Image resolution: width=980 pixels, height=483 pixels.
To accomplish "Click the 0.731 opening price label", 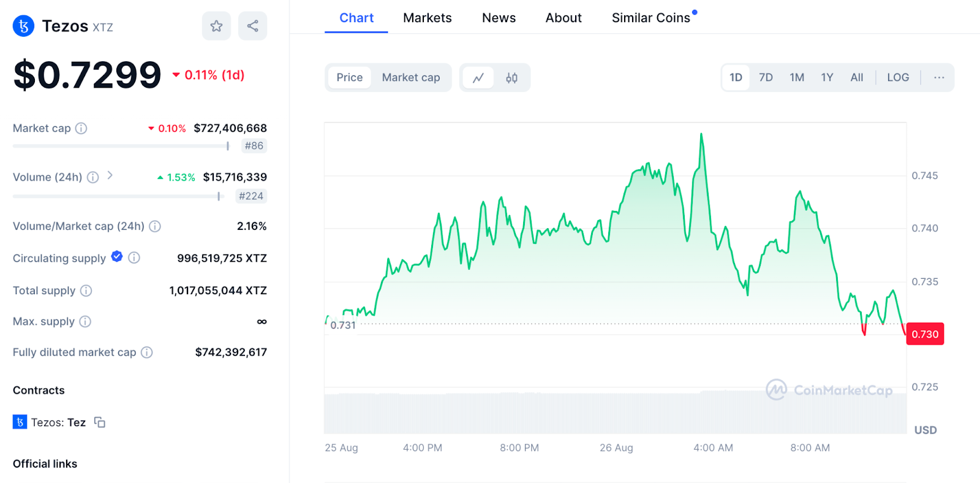I will 343,325.
